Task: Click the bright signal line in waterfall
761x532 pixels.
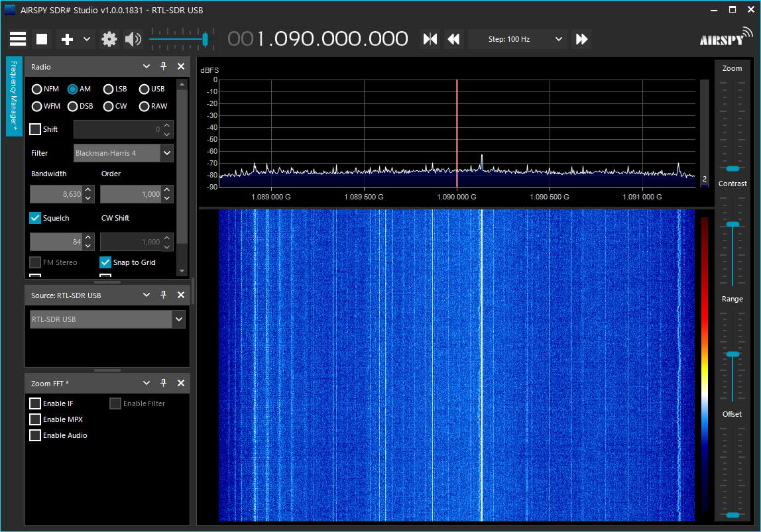Action: (x=481, y=365)
